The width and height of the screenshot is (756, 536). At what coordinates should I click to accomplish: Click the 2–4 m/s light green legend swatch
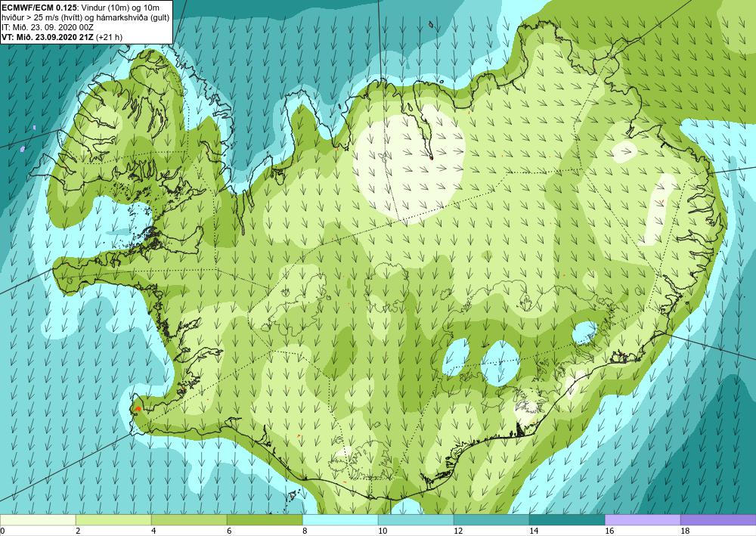[113, 519]
